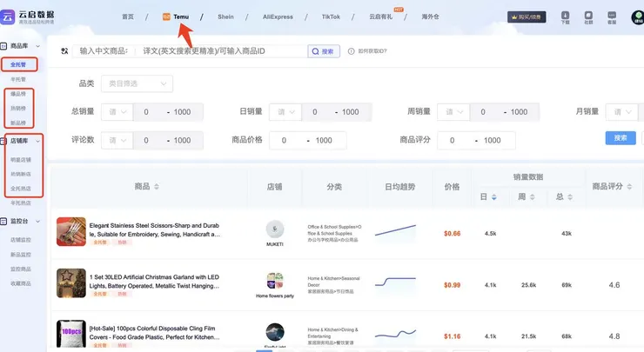Click the outlined 搜索 button beside search field
This screenshot has height=352, width=644.
coord(324,51)
